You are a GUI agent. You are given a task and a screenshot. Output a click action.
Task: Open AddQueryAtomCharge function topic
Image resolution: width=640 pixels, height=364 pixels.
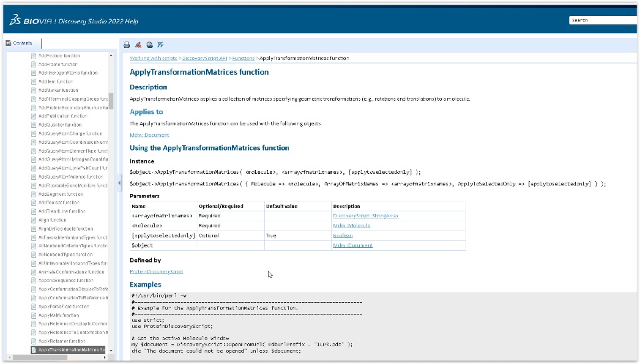[x=70, y=134]
